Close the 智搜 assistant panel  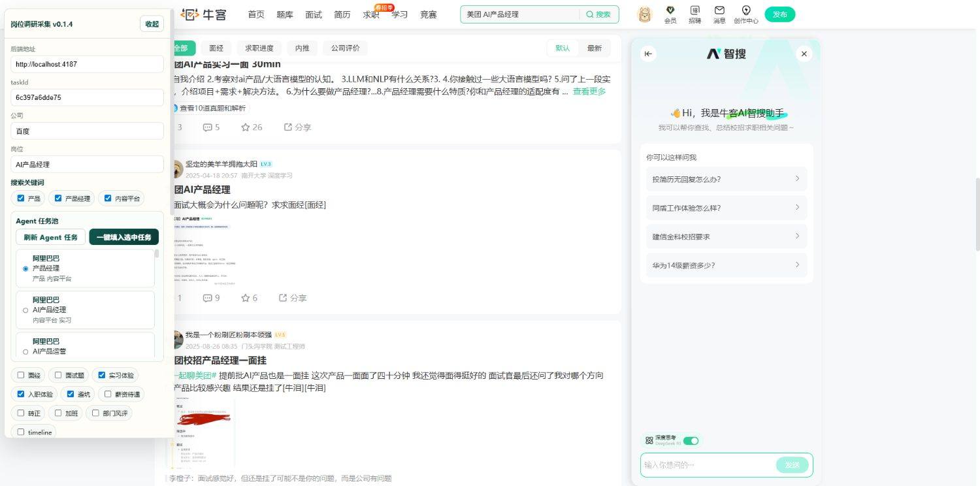(804, 54)
